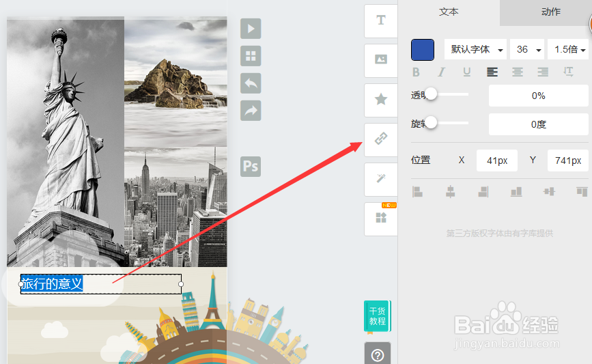The height and width of the screenshot is (364, 592).
Task: Align element horizontal center
Action: point(450,192)
